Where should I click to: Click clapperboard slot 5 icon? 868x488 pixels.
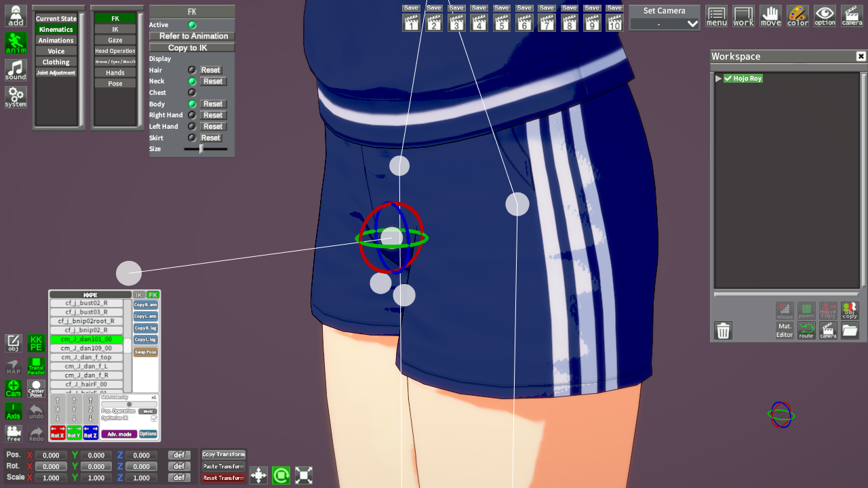[501, 23]
